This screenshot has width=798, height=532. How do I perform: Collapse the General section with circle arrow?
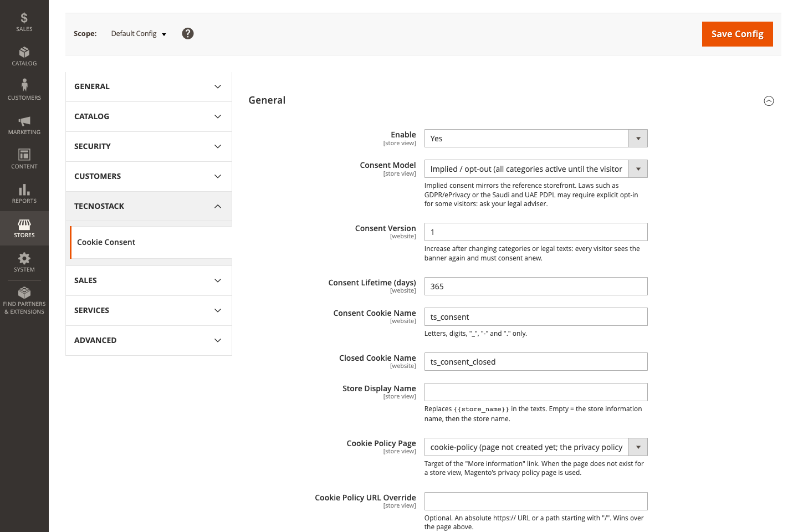tap(769, 101)
